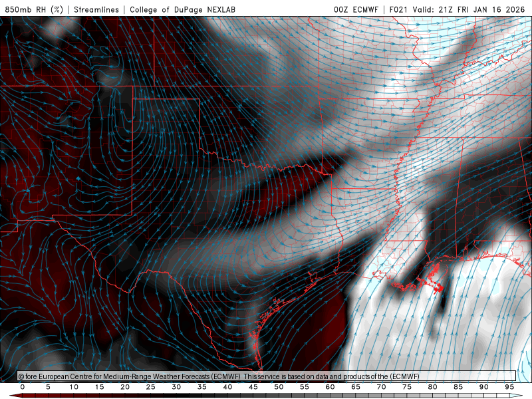Click the "850mb RH (%)" title text
The width and height of the screenshot is (532, 399).
34,9
